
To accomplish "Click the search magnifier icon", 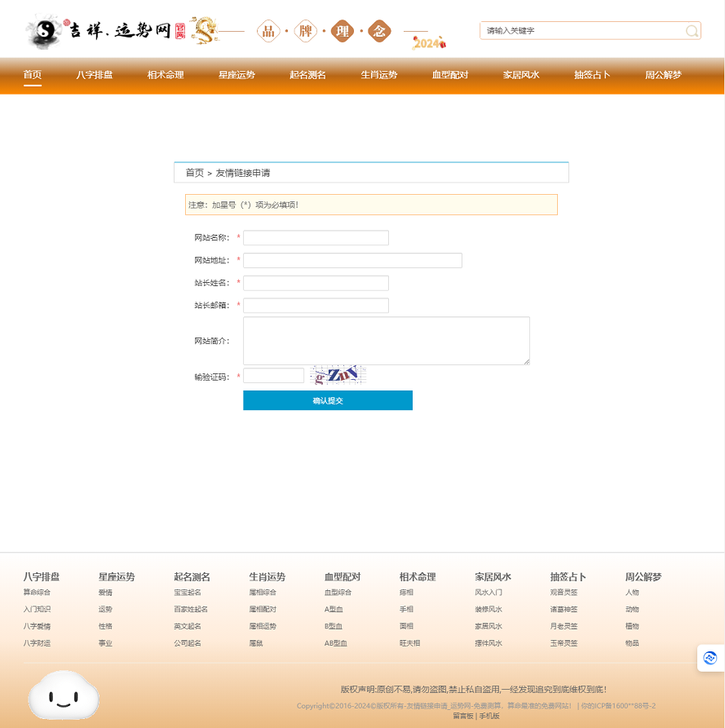I will pos(692,31).
